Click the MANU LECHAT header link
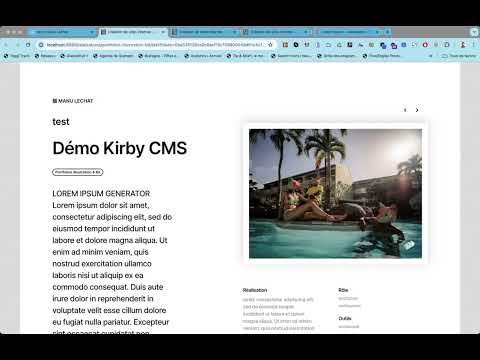This screenshot has height=360, width=480. [x=73, y=101]
